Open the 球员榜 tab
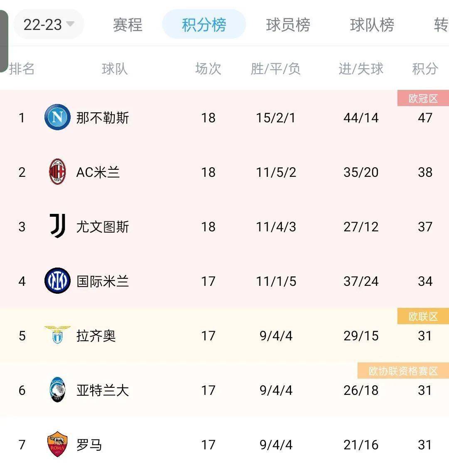The height and width of the screenshot is (476, 449). (x=288, y=25)
